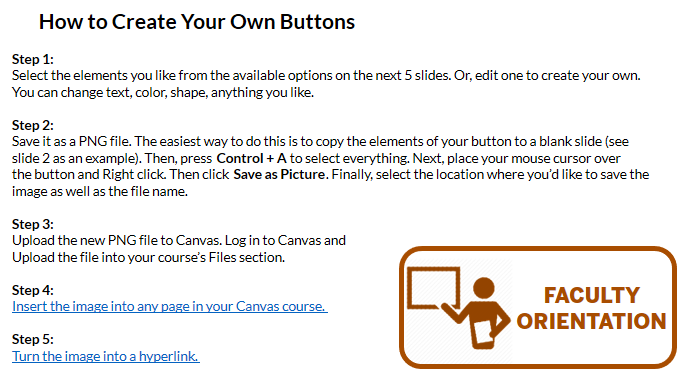The image size is (690, 380).
Task: Click the Step 5 heading
Action: (x=33, y=340)
